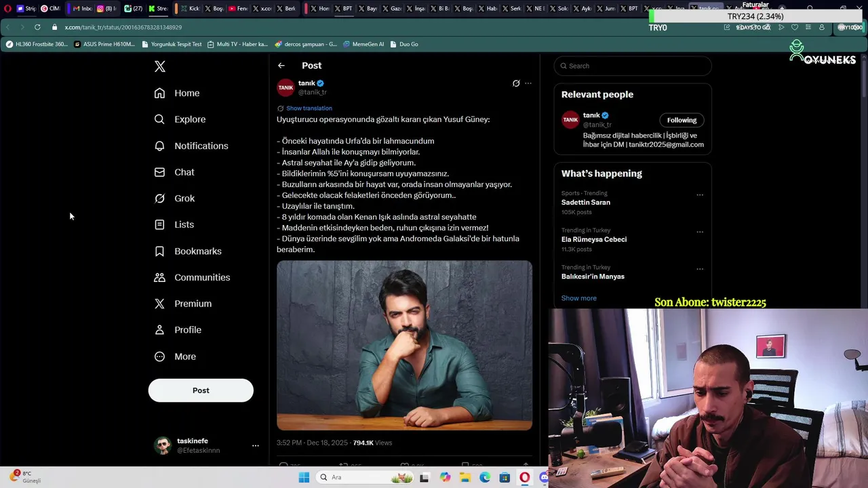Click the Opera icon on the taskbar
The height and width of the screenshot is (488, 868).
point(524,478)
